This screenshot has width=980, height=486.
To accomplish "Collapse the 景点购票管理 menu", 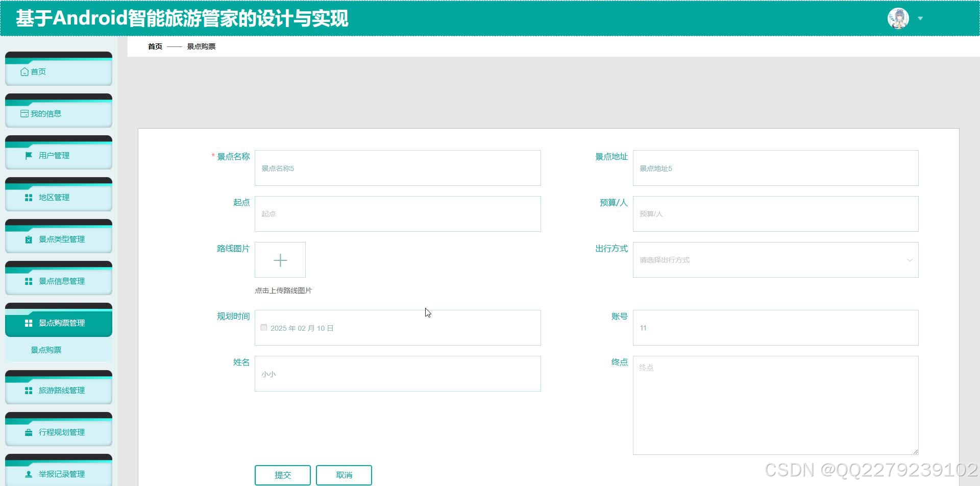I will click(59, 320).
